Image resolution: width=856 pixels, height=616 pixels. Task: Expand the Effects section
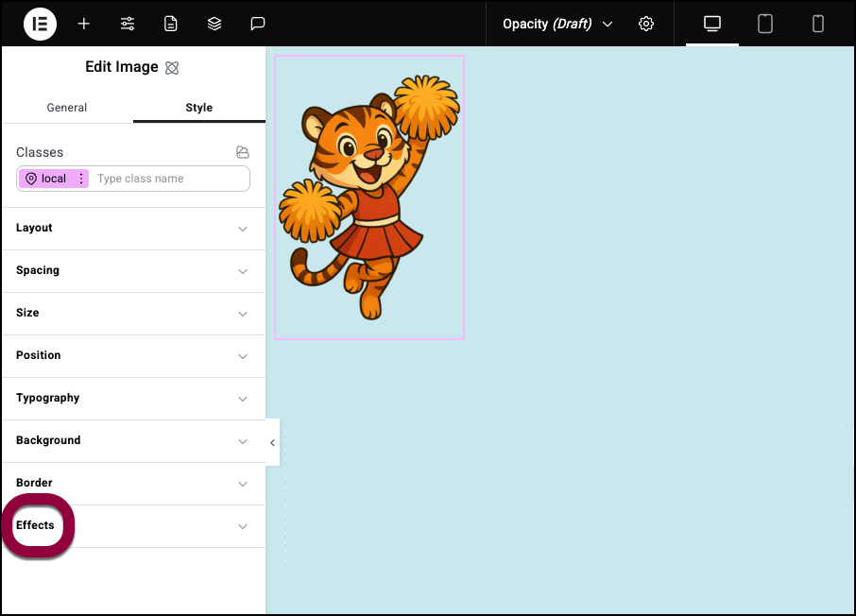(134, 526)
